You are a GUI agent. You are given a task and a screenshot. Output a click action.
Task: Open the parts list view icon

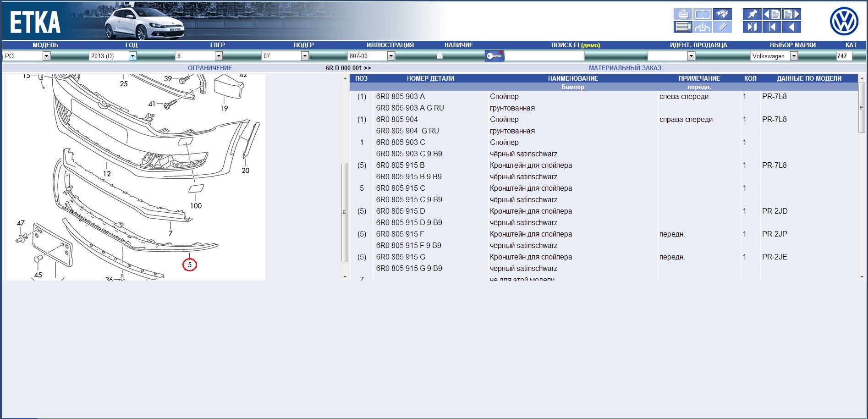pos(682,27)
